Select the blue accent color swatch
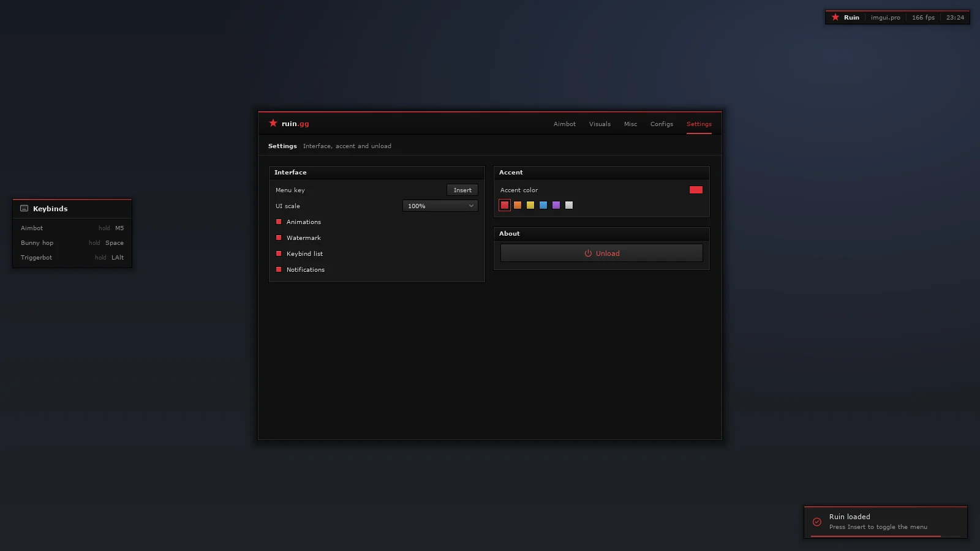 (543, 205)
